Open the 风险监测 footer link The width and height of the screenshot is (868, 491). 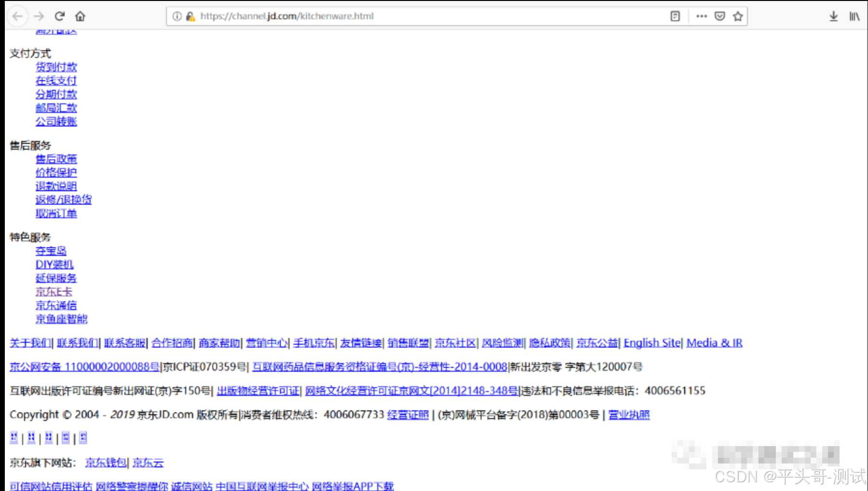[x=503, y=343]
